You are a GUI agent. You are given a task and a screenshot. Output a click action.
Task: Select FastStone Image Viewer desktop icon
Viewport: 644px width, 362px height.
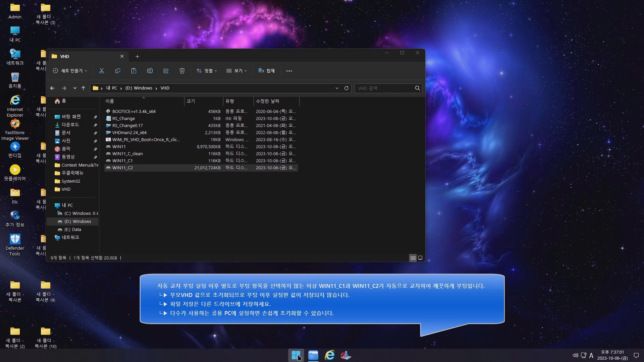point(15,130)
